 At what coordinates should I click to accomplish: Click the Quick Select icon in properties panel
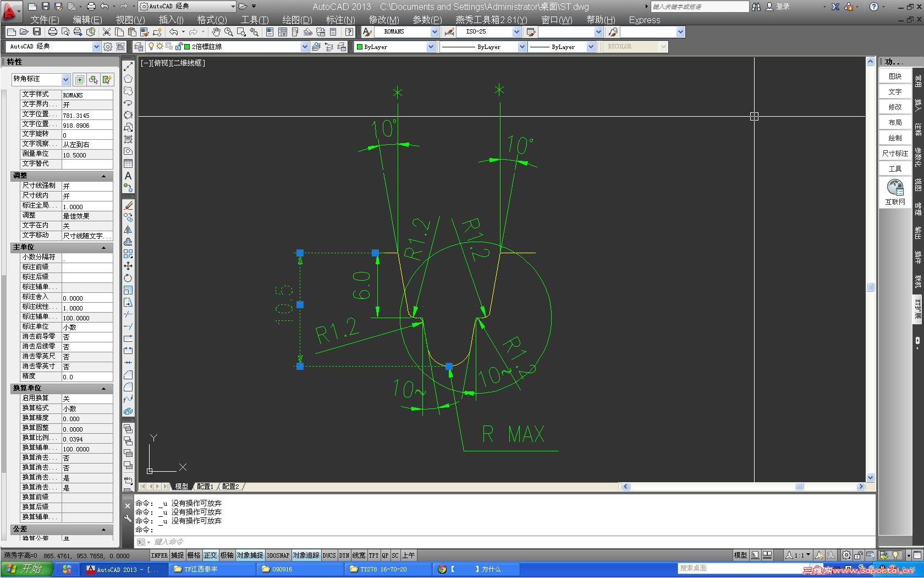tap(107, 80)
